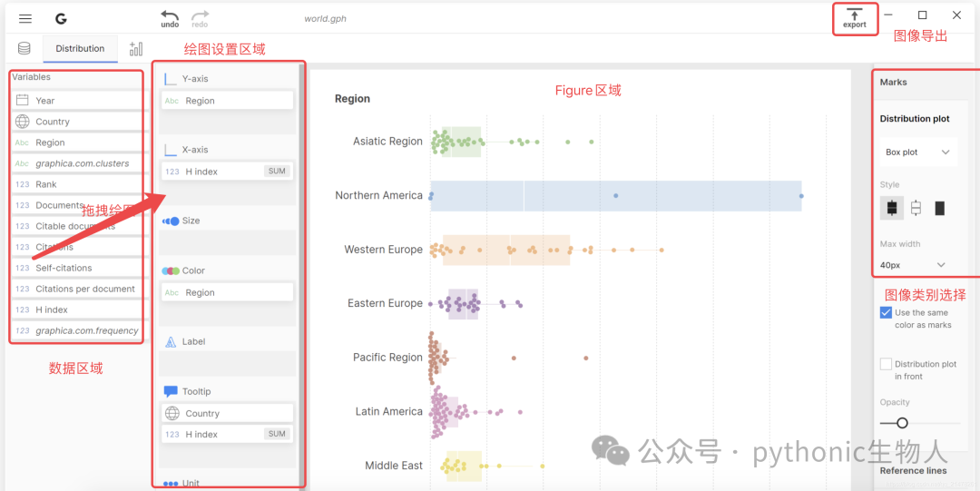Click the globe icon beside Country variable
This screenshot has width=980, height=491.
23,122
